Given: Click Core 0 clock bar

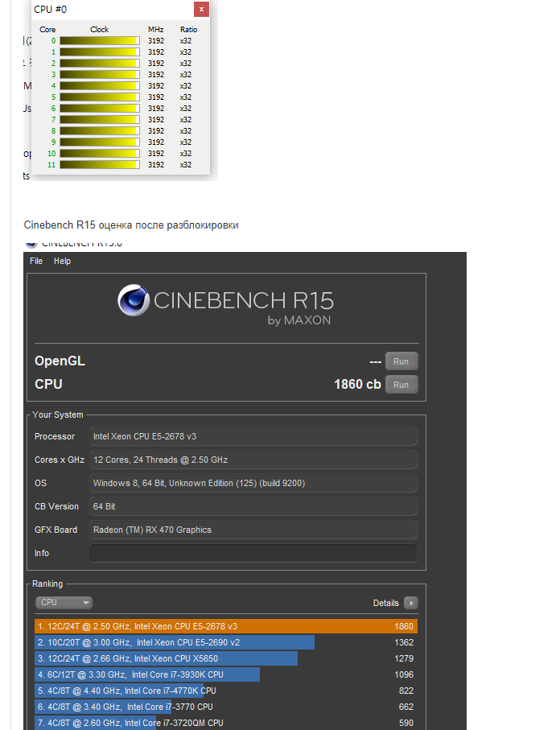Looking at the screenshot, I should click(100, 40).
